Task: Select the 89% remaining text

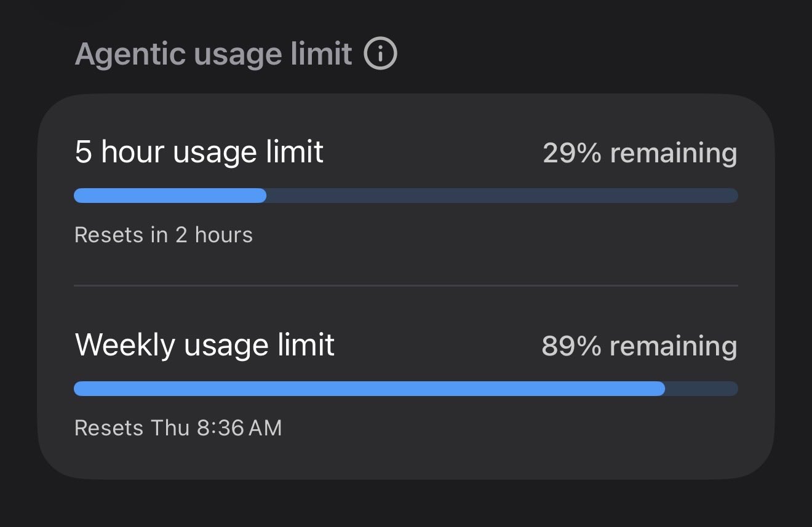Action: [x=639, y=346]
